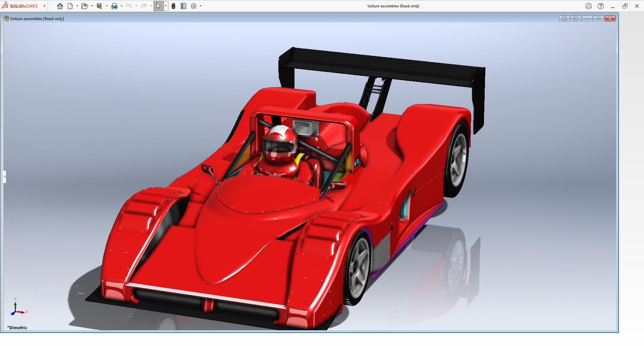
Task: Open the Help question mark menu
Action: pyautogui.click(x=601, y=6)
